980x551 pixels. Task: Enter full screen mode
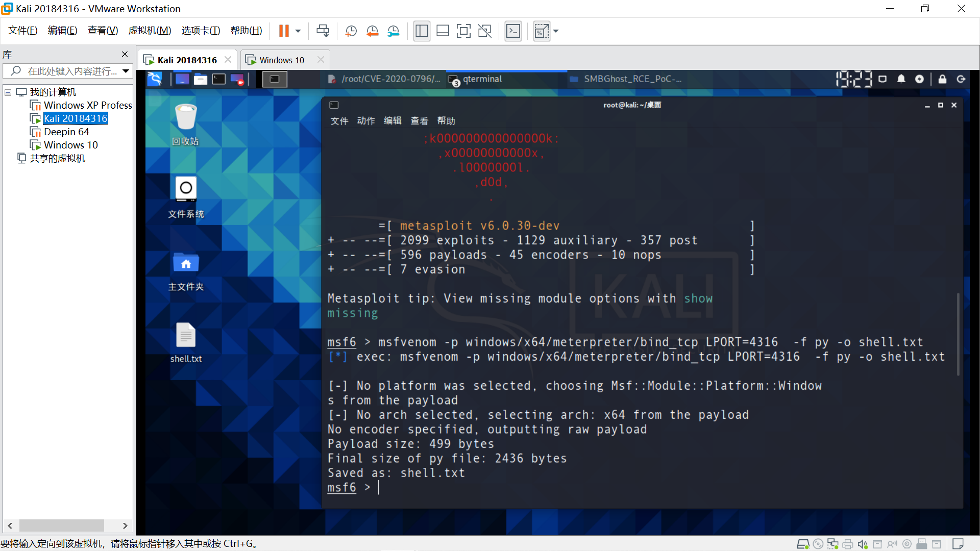tap(463, 31)
